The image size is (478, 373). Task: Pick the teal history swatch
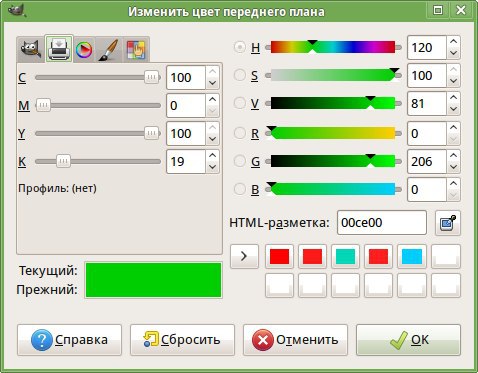[345, 256]
